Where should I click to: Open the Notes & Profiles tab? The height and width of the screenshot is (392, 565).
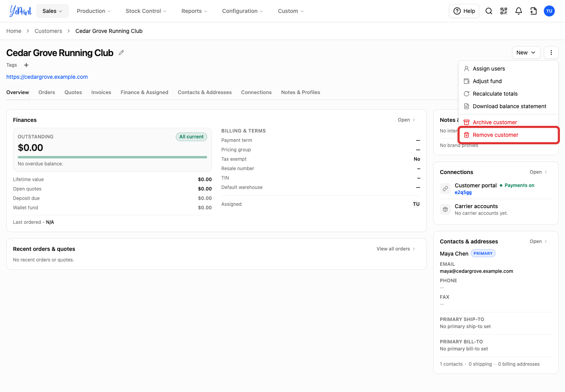point(301,93)
